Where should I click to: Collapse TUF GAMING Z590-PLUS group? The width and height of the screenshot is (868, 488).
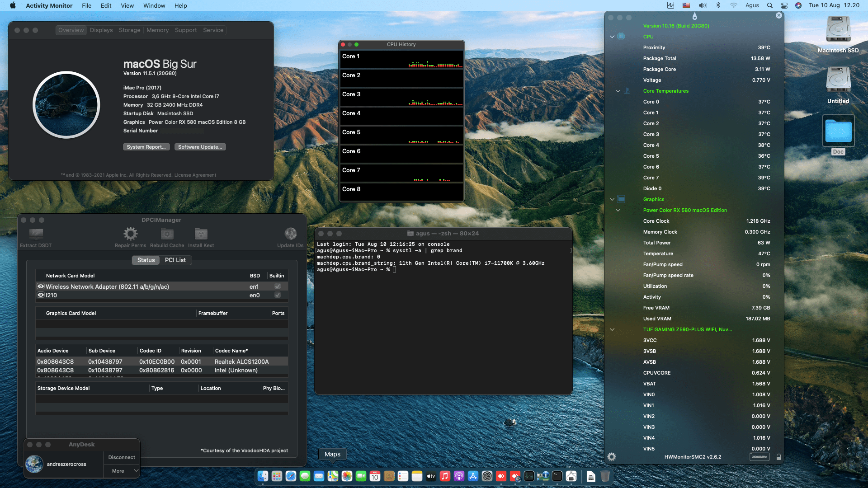612,329
